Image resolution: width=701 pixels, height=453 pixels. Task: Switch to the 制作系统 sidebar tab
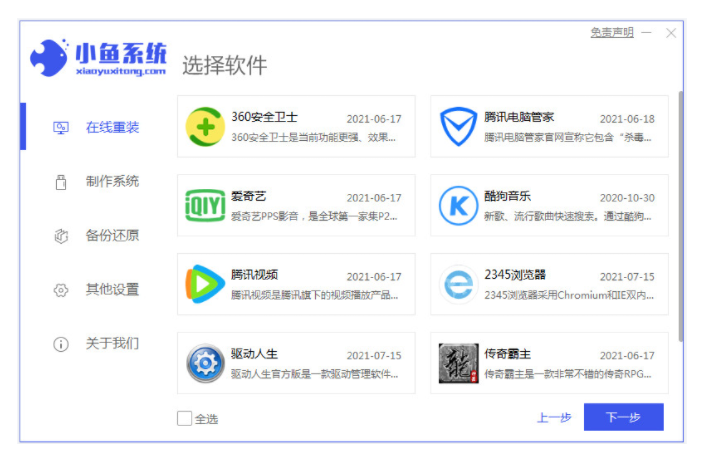(111, 181)
